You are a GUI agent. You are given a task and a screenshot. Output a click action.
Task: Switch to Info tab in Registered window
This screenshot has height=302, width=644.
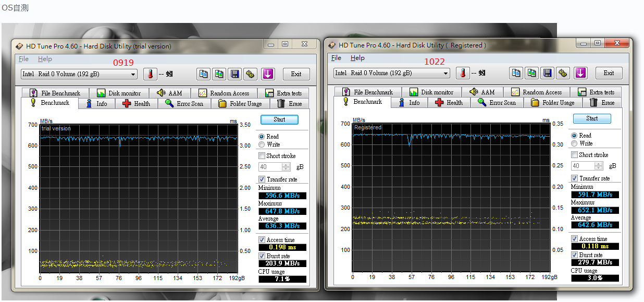[410, 103]
